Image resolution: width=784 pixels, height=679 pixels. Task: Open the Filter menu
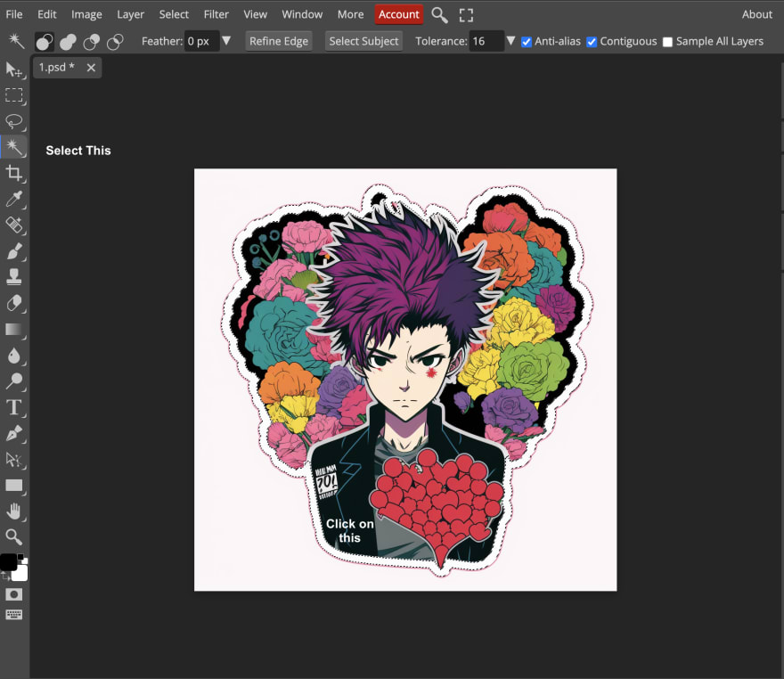tap(216, 14)
